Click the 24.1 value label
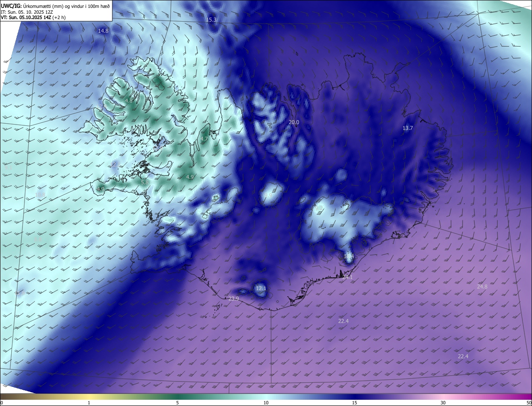 pos(347,277)
